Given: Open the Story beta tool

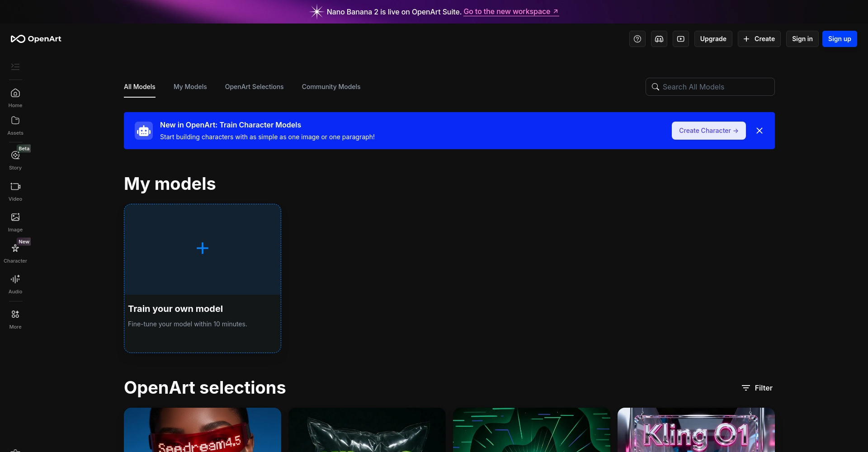Looking at the screenshot, I should coord(15,160).
